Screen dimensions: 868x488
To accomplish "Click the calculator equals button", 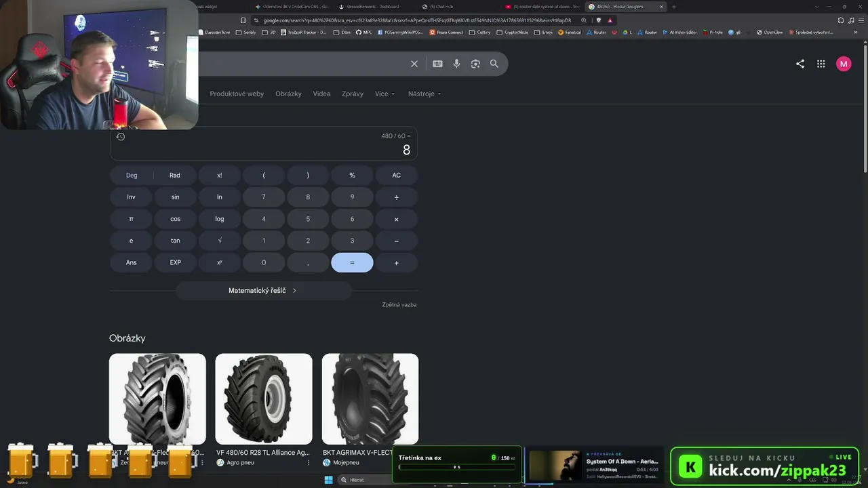I will [352, 262].
